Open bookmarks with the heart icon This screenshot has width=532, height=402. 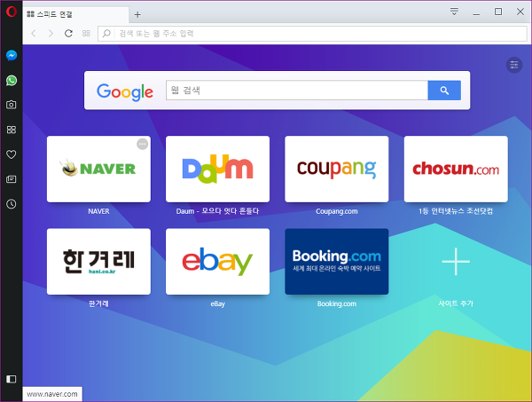12,154
